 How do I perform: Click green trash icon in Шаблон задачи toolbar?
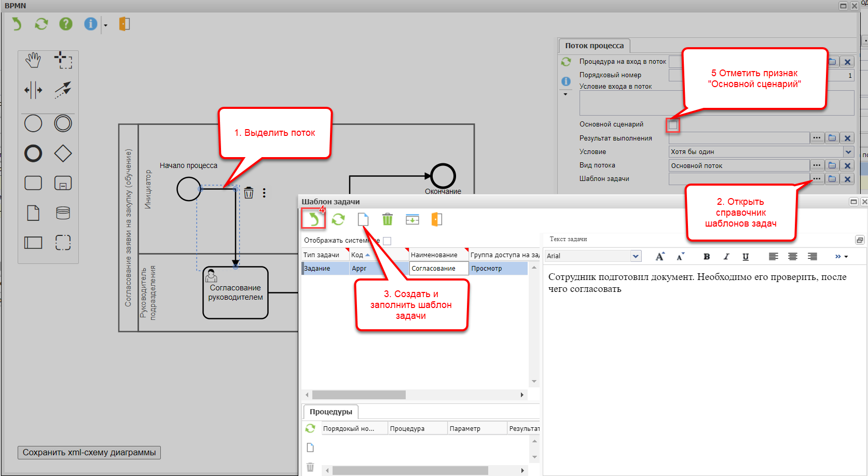(388, 219)
